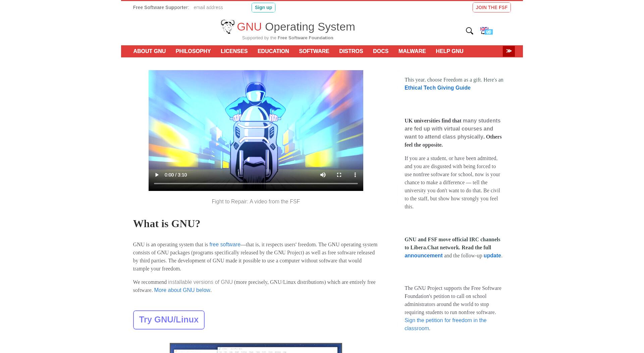This screenshot has width=644, height=353.
Task: Open the SOFTWARE menu item
Action: (x=314, y=51)
